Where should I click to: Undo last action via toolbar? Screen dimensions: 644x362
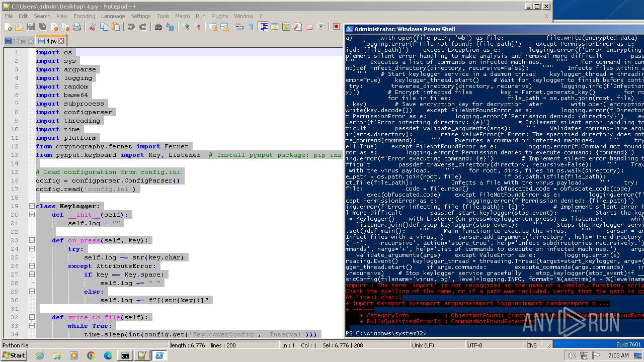pyautogui.click(x=131, y=27)
